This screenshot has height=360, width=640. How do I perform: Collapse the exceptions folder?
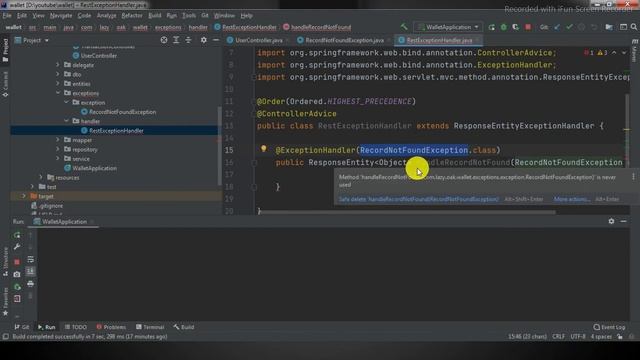(58, 93)
